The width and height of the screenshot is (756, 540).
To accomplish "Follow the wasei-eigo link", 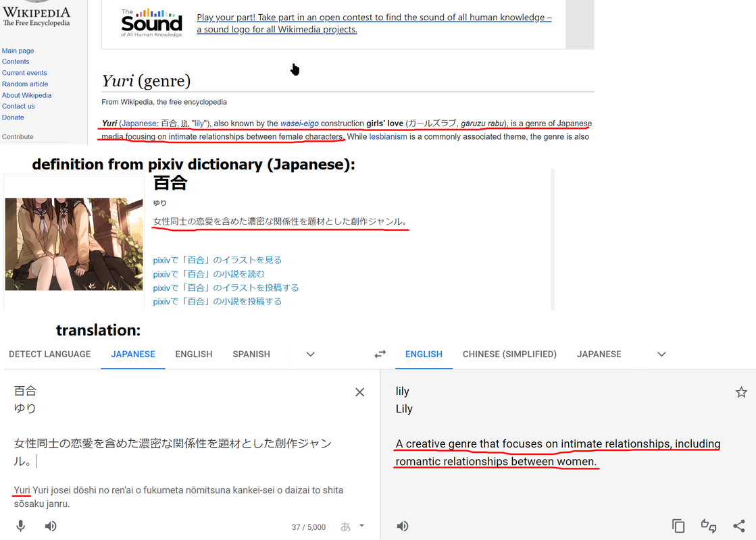I will click(x=299, y=124).
